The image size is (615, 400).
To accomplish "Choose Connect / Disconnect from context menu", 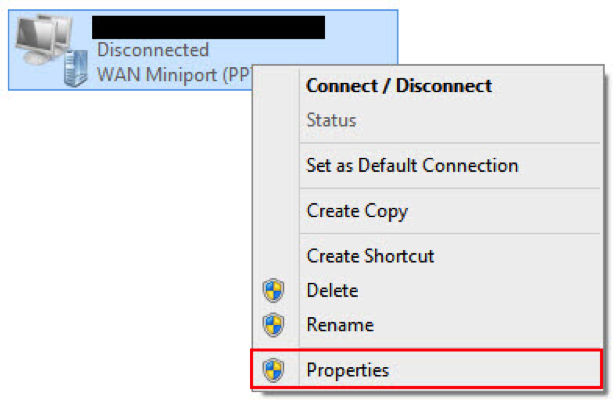I will click(x=399, y=86).
